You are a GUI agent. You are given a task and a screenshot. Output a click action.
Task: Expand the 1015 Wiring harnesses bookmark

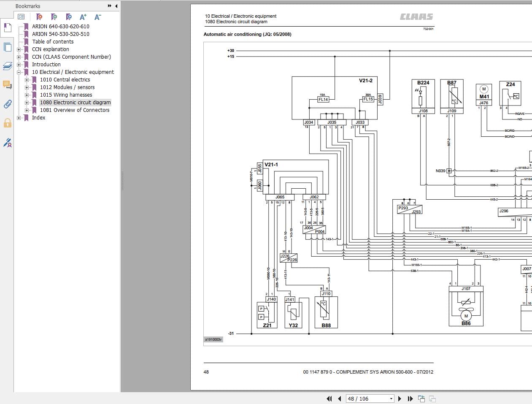[27, 95]
